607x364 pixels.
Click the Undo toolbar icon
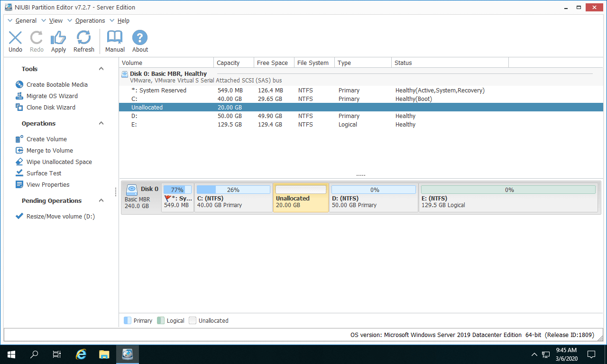point(15,38)
